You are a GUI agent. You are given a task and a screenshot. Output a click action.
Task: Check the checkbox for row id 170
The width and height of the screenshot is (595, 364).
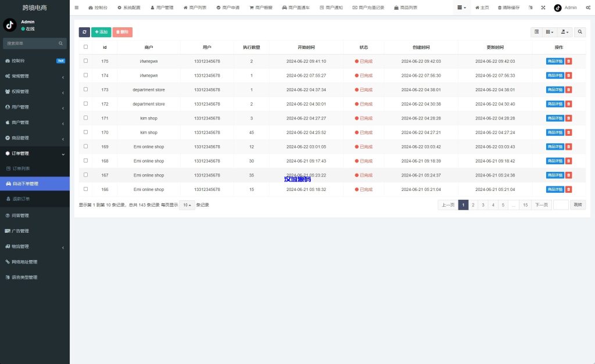coord(84,132)
